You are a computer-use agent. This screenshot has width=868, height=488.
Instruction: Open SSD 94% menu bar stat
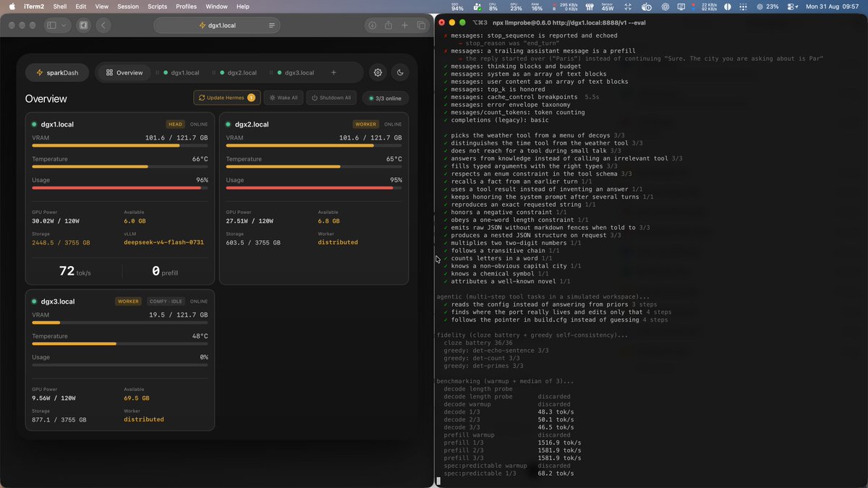(457, 7)
